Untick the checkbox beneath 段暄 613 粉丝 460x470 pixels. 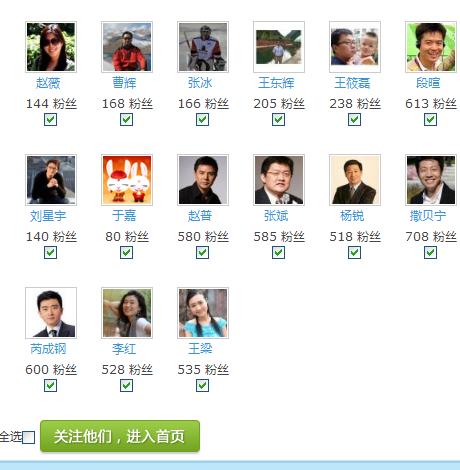click(x=431, y=119)
